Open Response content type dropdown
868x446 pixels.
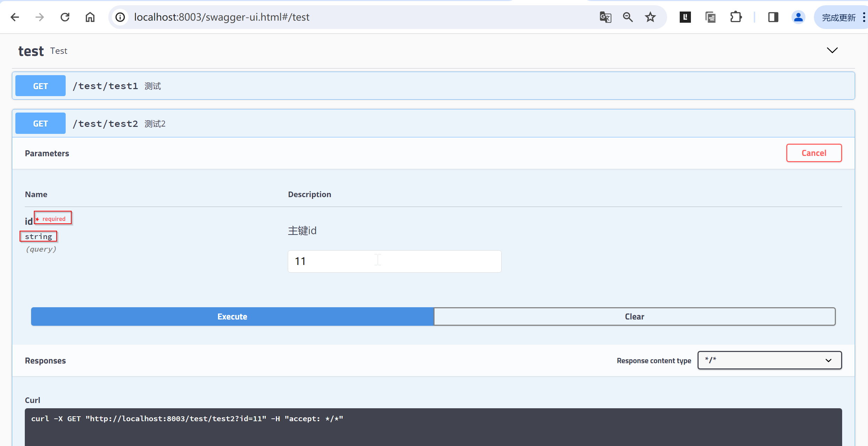(769, 360)
